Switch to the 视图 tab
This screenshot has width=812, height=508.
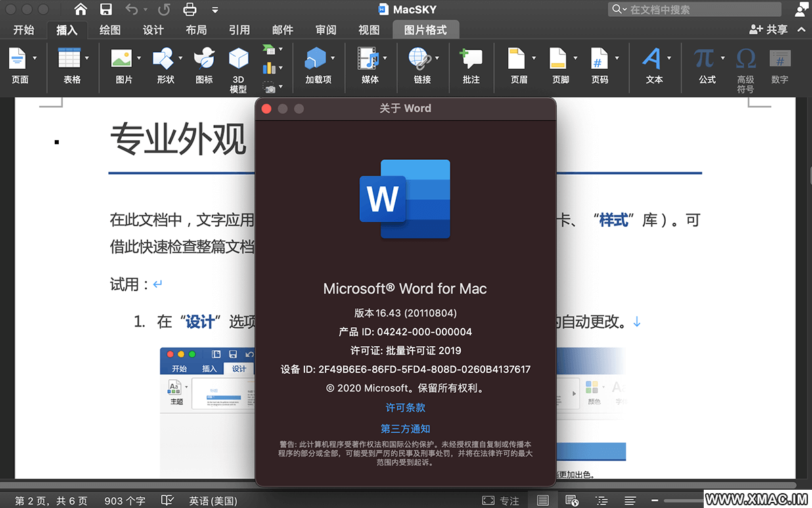pyautogui.click(x=369, y=30)
